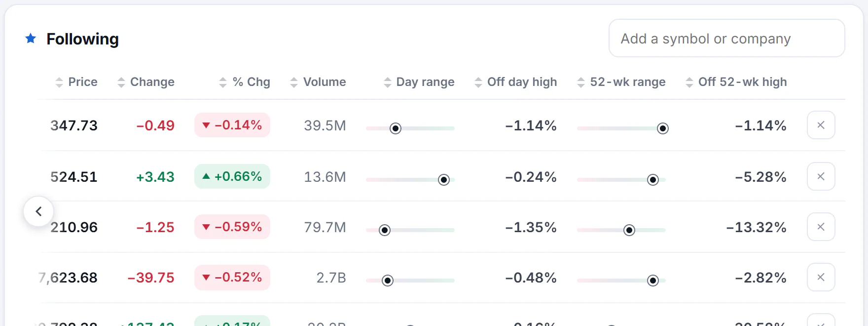The image size is (868, 326).
Task: Click day range slider in 7,623.68 row
Action: coord(410,281)
